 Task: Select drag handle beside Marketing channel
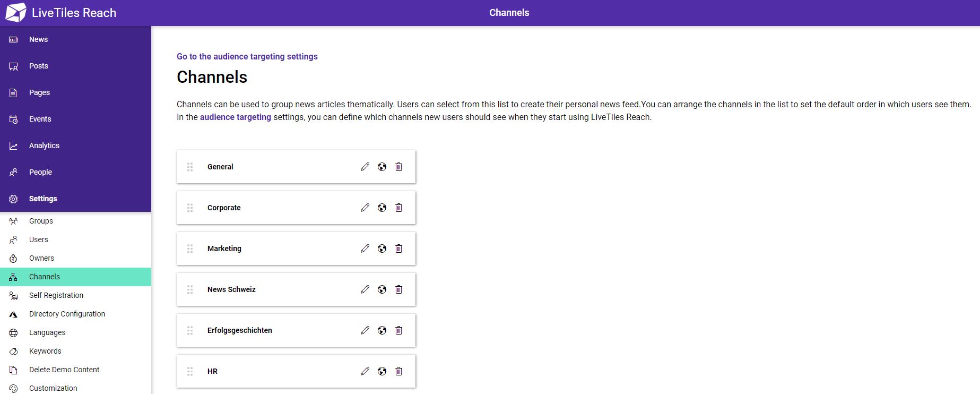point(190,249)
